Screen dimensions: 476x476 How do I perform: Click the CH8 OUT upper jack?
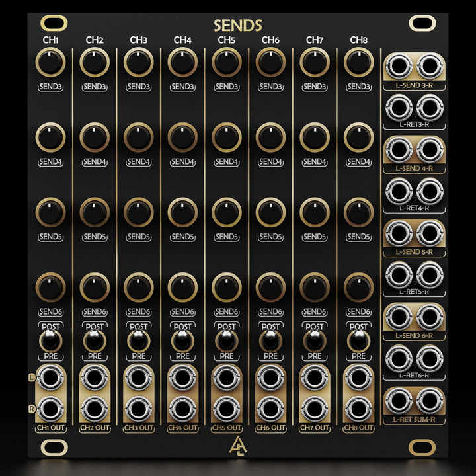pyautogui.click(x=358, y=377)
